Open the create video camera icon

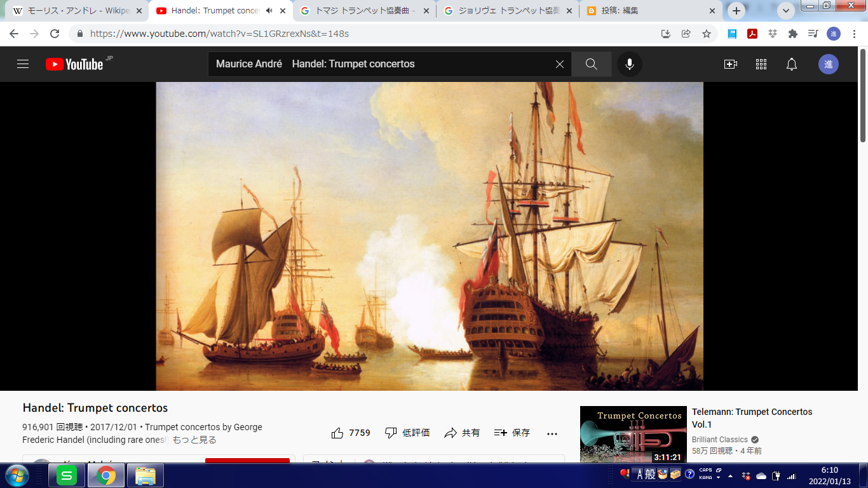tap(731, 64)
